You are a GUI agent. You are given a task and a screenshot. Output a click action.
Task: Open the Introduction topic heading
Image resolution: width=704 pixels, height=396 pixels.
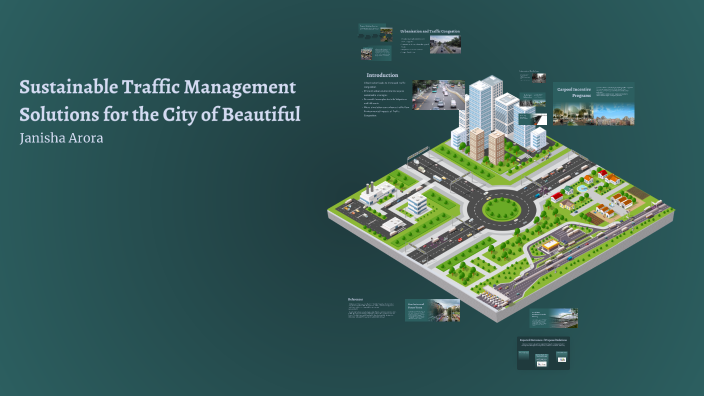point(382,75)
